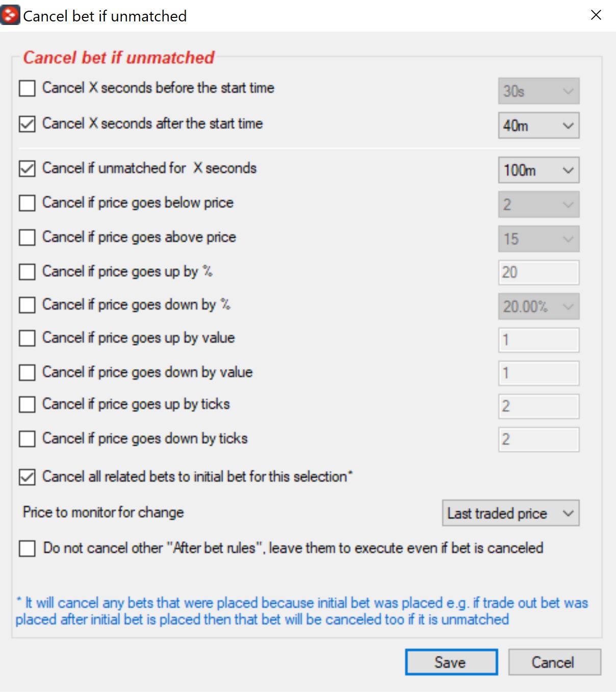Uncheck Cancel X seconds after the start time
616x692 pixels.
pos(27,124)
